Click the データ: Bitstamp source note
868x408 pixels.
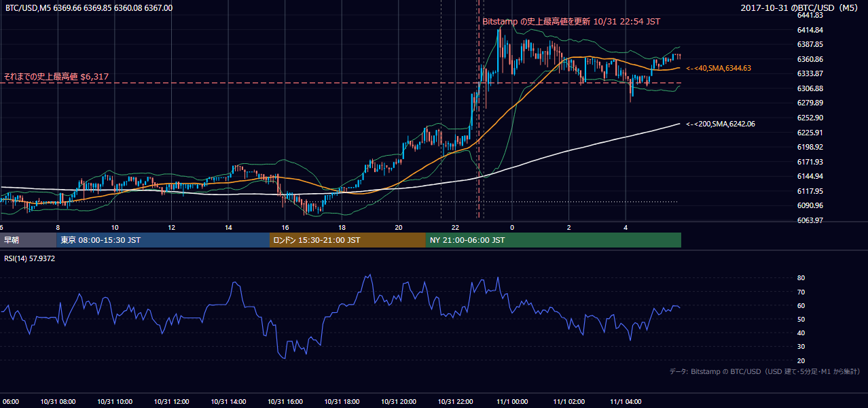(765, 371)
